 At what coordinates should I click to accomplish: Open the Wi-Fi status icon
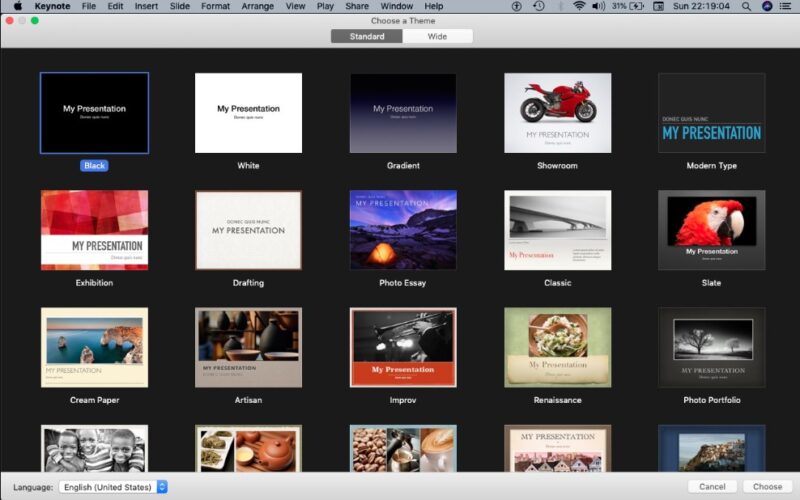point(579,6)
